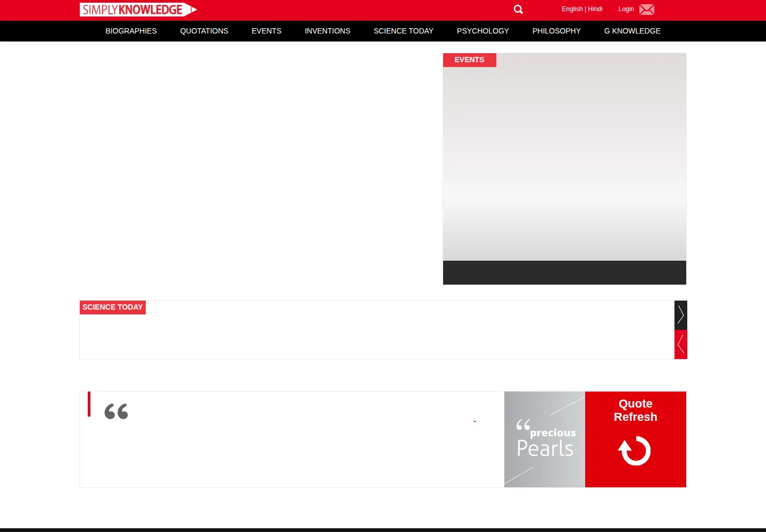
Task: Switch language to English
Action: pyautogui.click(x=572, y=9)
